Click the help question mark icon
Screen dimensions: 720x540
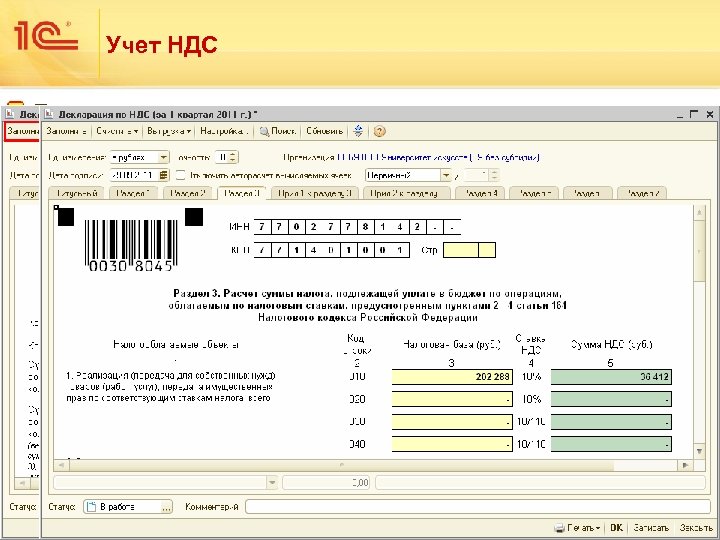click(379, 131)
